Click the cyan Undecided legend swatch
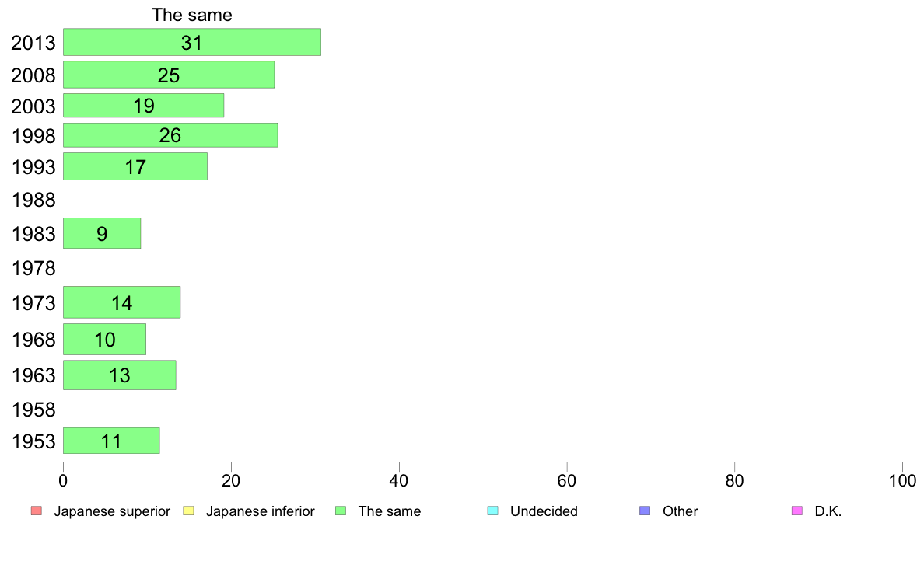 click(x=492, y=511)
